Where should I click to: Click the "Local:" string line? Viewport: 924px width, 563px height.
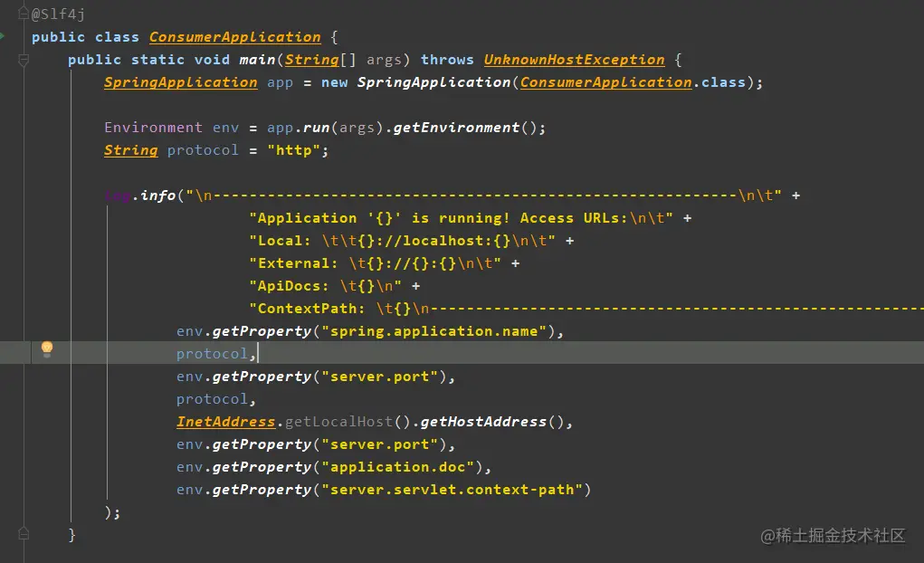tap(402, 241)
